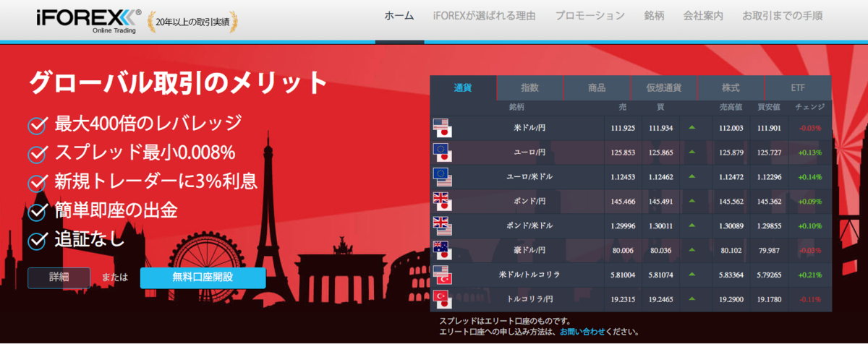868x344 pixels.
Task: Open お取引までの手順 in the navigation
Action: coord(782,16)
